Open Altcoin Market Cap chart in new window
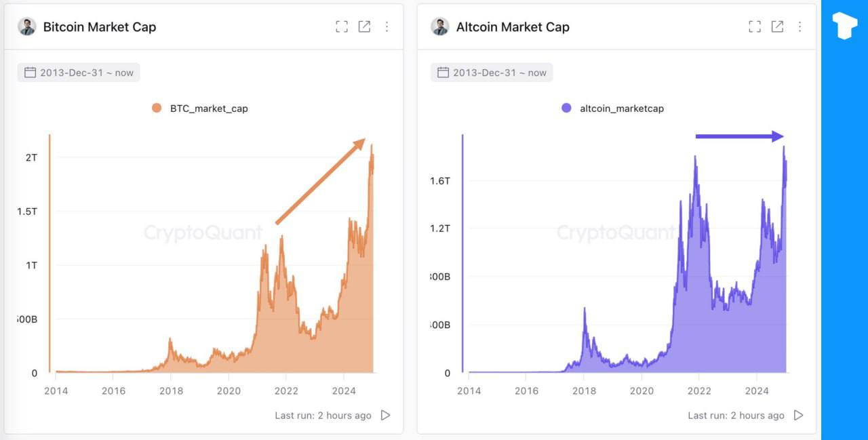 pos(777,26)
